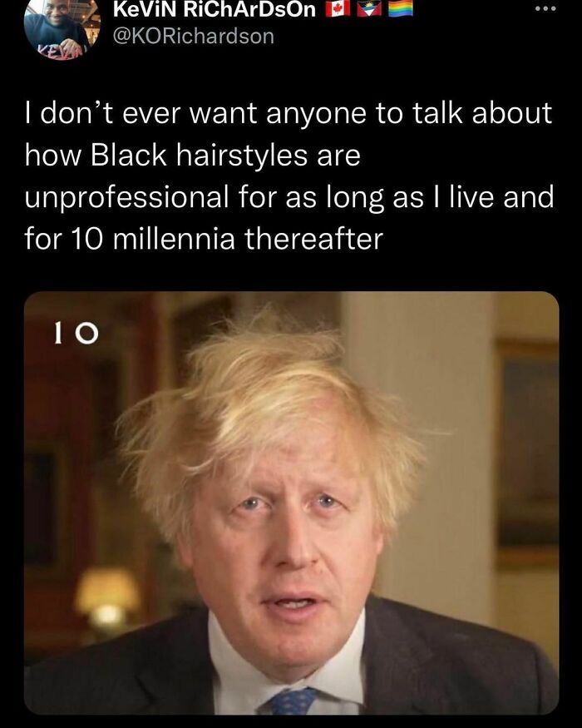Click the Canada flag emoji
The width and height of the screenshot is (582, 728).
338,9
